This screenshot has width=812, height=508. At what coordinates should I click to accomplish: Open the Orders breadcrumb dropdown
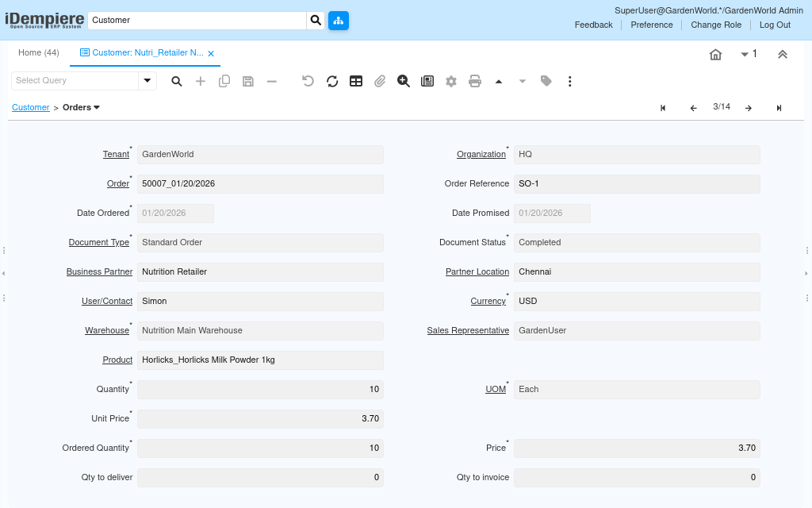tap(82, 107)
